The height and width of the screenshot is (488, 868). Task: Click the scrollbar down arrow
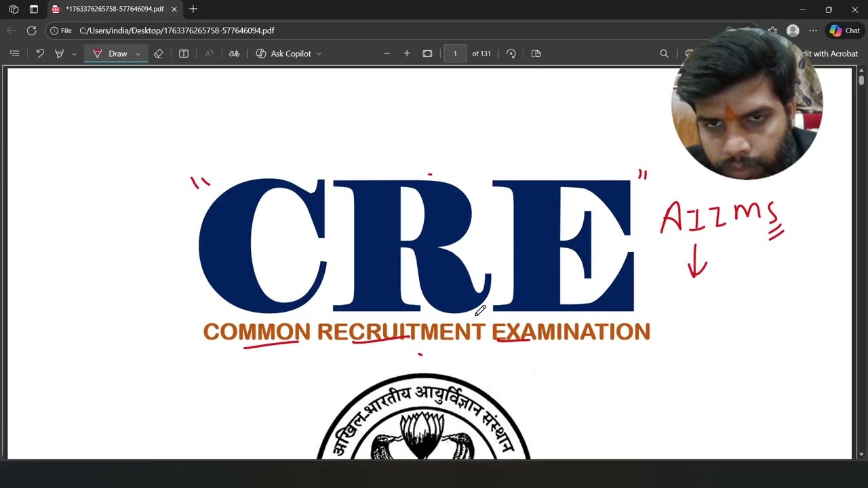click(861, 454)
